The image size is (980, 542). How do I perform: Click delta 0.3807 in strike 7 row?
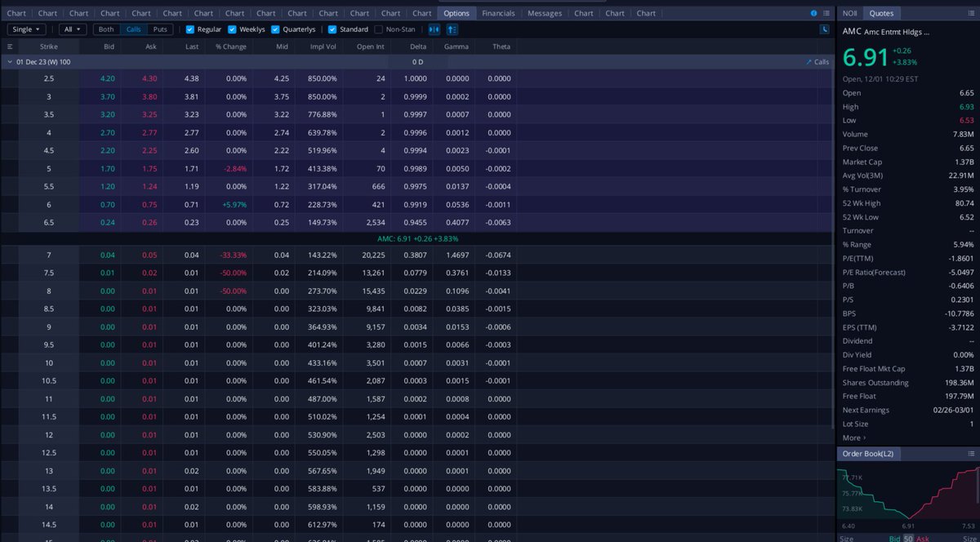[416, 255]
